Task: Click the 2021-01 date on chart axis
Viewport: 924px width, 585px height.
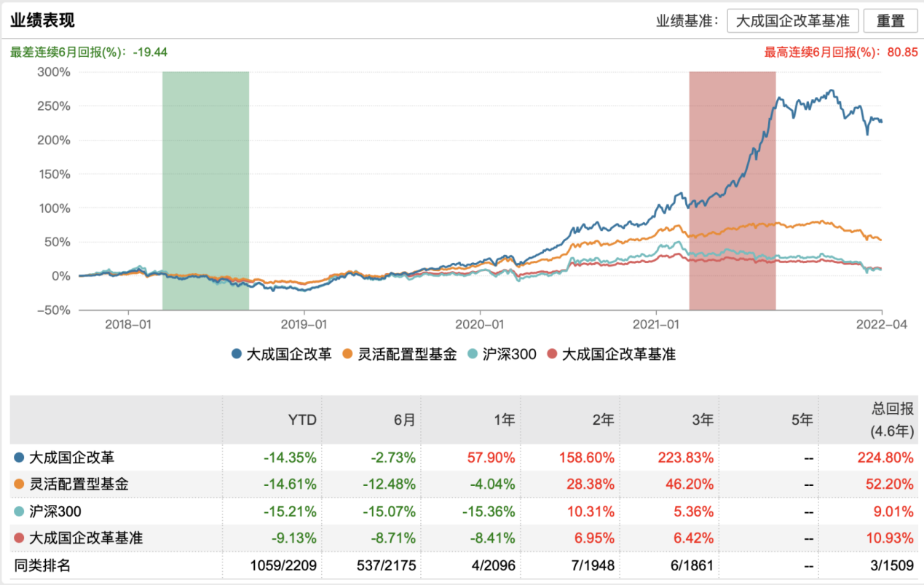Action: (x=656, y=323)
